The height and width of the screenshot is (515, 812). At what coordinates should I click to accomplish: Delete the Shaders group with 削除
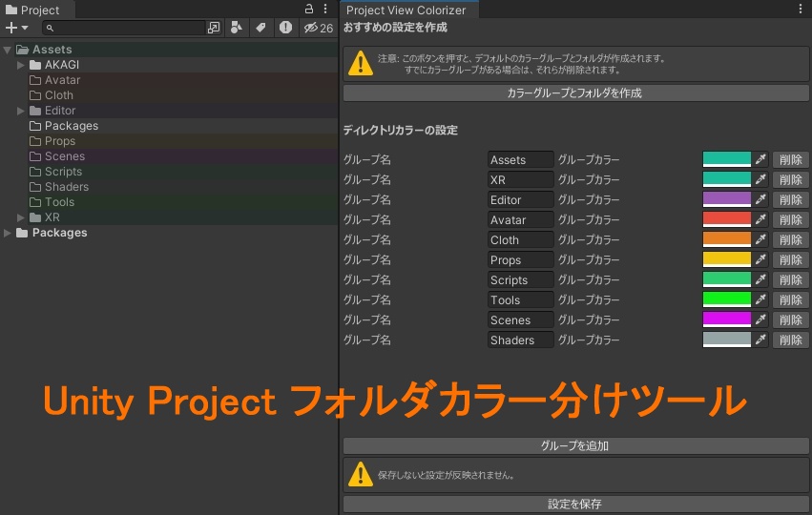point(791,340)
